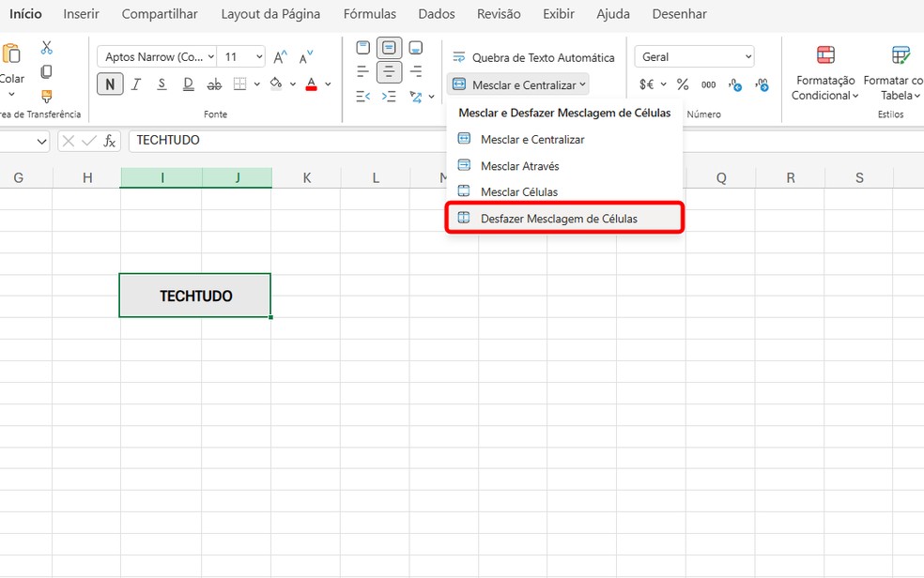Switch to the Fórmulas ribbon tab

(x=369, y=14)
